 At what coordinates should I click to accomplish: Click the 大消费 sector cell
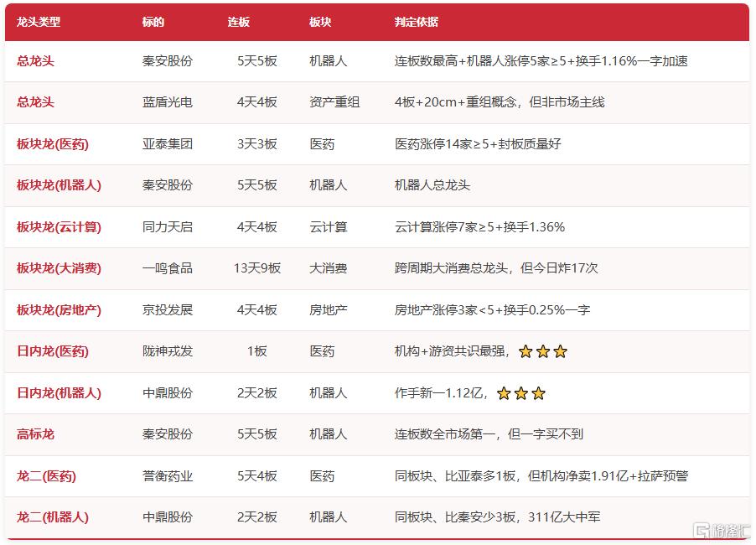tap(329, 268)
